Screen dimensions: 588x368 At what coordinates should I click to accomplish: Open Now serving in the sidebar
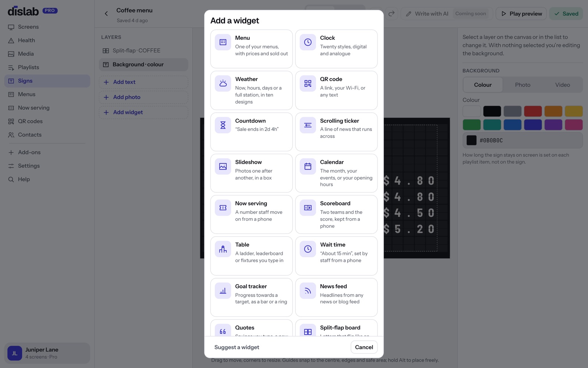pyautogui.click(x=47, y=108)
